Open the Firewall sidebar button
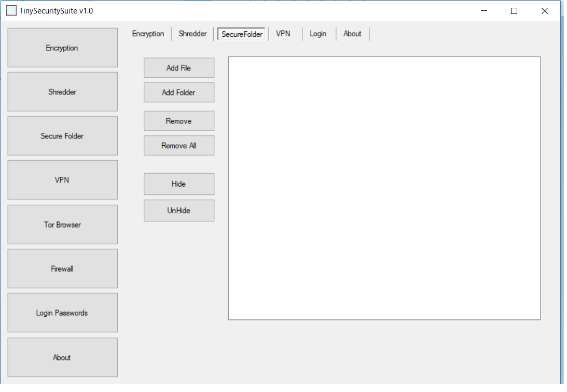The width and height of the screenshot is (567, 392). point(63,269)
